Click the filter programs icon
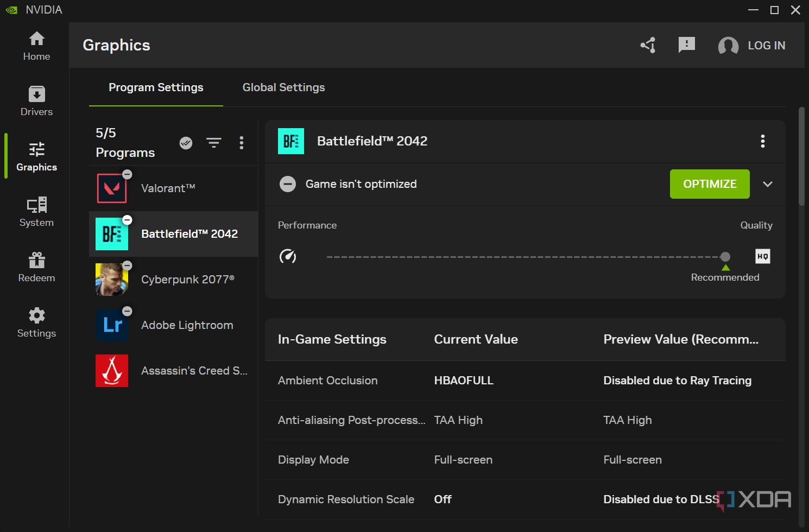Image resolution: width=809 pixels, height=532 pixels. click(x=214, y=143)
